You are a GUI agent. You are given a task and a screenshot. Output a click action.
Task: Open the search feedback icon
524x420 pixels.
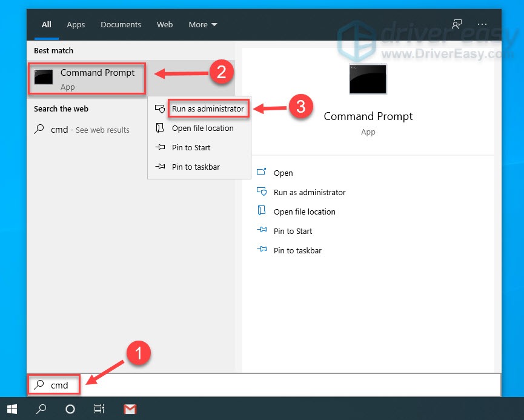[457, 24]
